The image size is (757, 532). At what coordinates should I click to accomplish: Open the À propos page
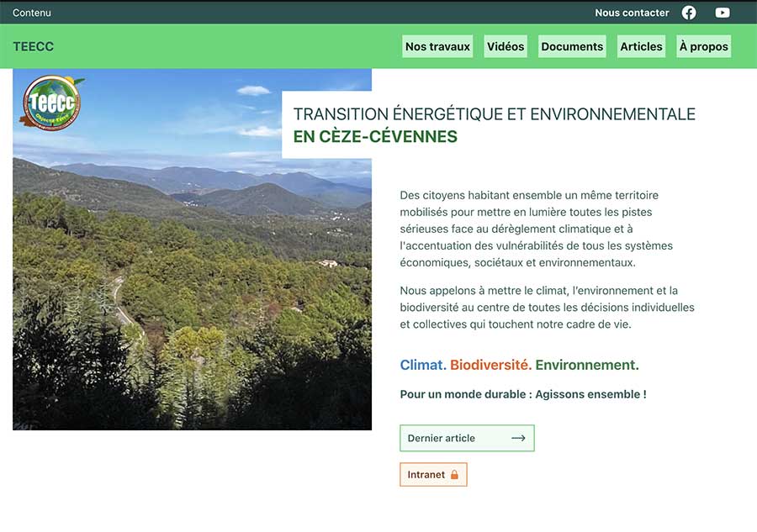pyautogui.click(x=703, y=46)
